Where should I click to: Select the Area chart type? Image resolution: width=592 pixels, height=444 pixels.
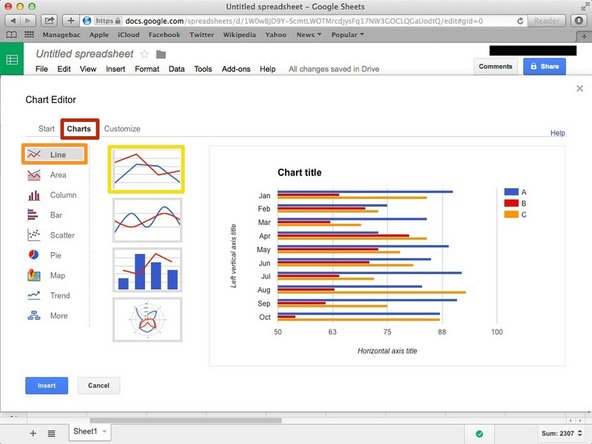[47, 175]
